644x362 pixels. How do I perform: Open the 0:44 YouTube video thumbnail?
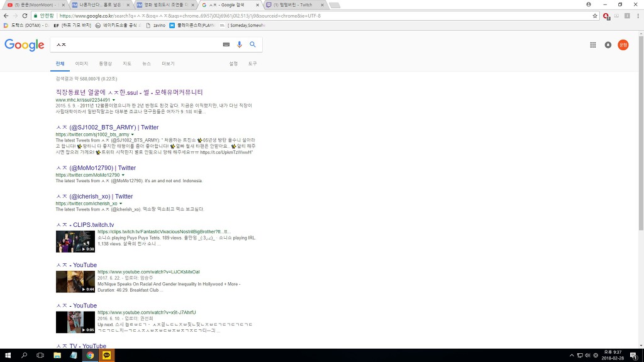point(75,282)
